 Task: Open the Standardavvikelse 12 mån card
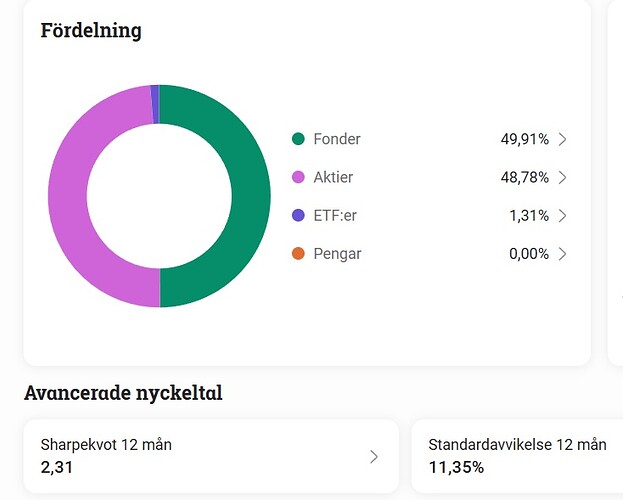click(x=517, y=456)
